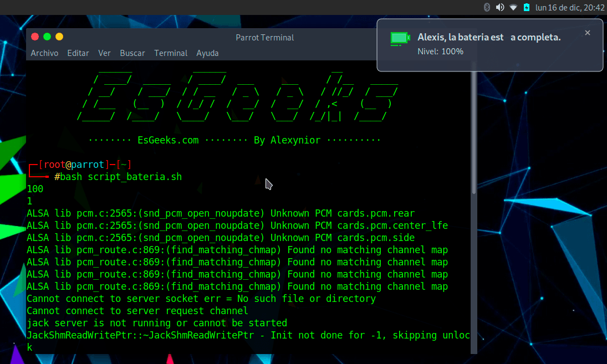Open the Ver menu
607x364 pixels.
pos(104,53)
